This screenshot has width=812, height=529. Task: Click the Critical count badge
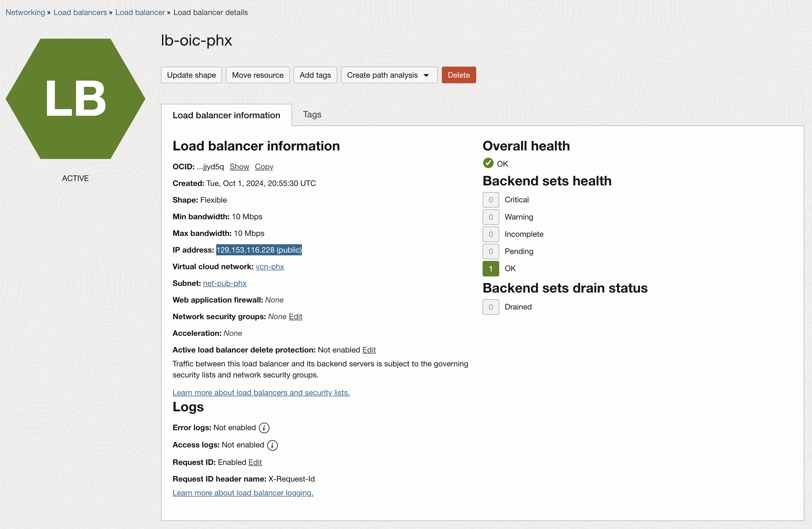pyautogui.click(x=490, y=200)
